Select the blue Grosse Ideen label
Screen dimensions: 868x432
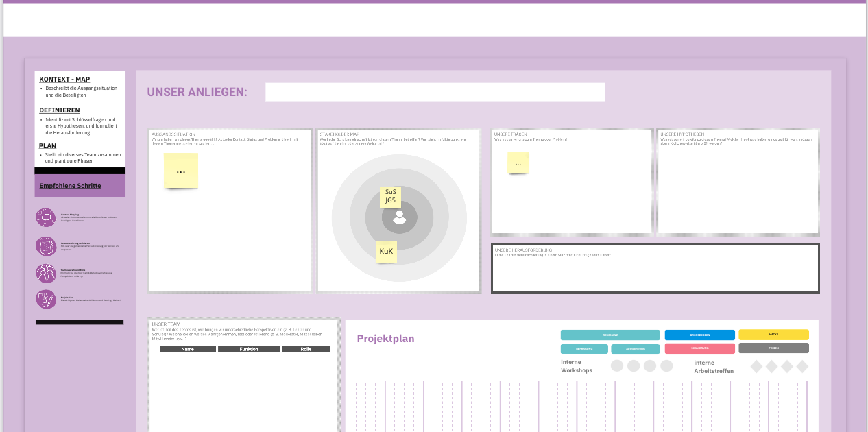click(x=699, y=335)
